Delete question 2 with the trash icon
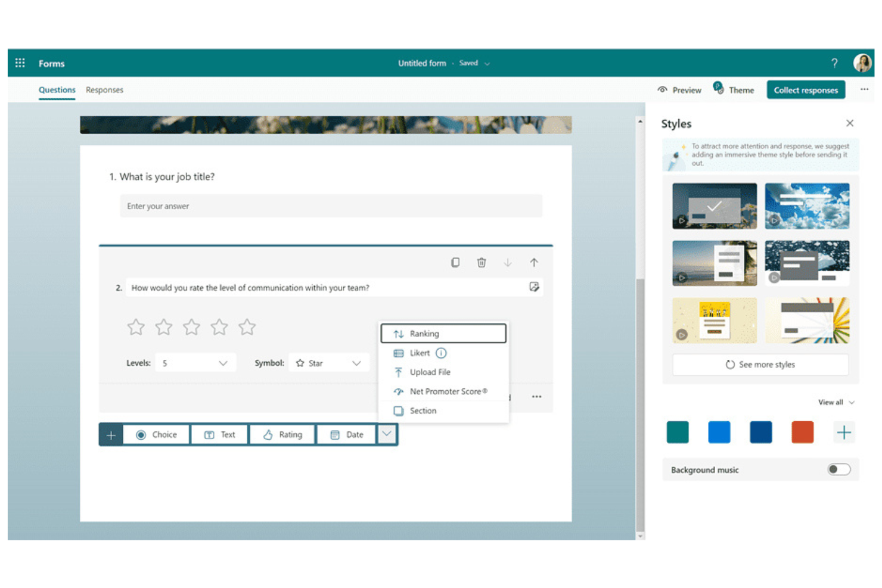This screenshot has height=588, width=882. click(482, 262)
